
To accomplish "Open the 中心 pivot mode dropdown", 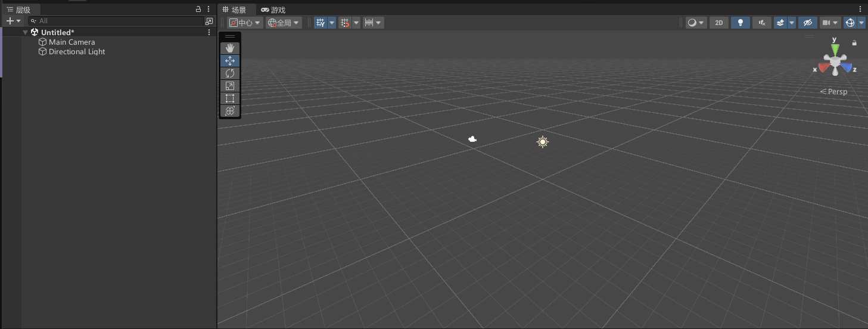I will tap(245, 23).
